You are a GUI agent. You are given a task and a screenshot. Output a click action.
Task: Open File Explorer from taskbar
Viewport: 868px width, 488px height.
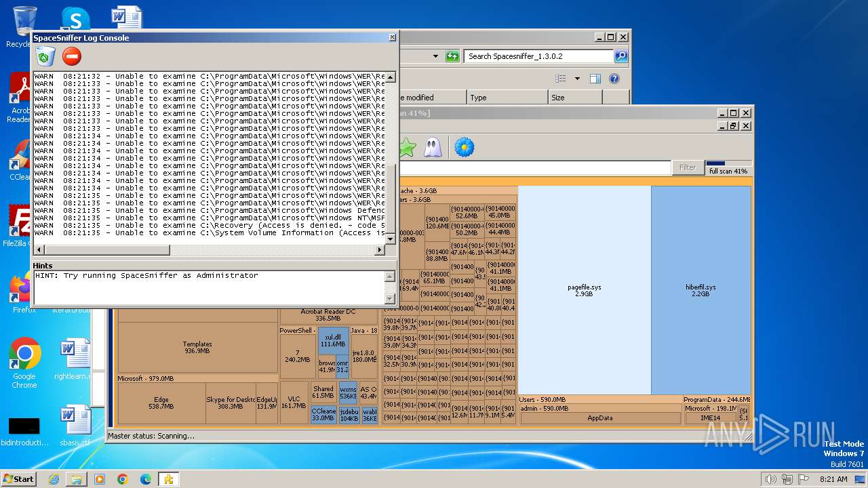[77, 479]
